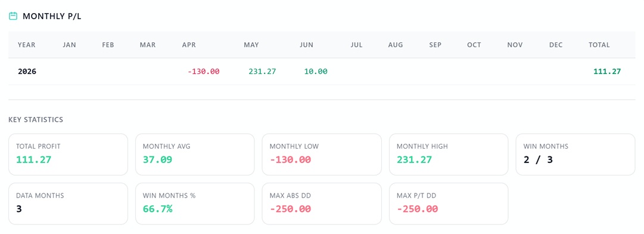Viewport: 644px width, 234px height.
Task: Click the yearly total 111.27 in table
Action: pyautogui.click(x=607, y=72)
